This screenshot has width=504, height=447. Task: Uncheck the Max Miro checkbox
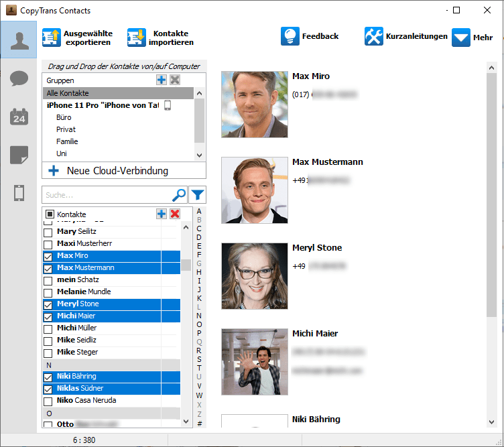pyautogui.click(x=48, y=257)
